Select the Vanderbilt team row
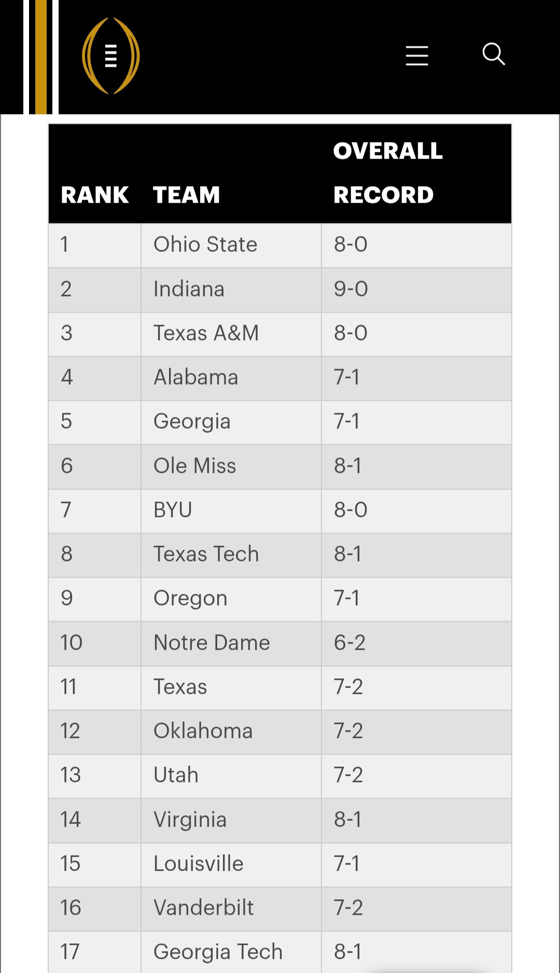560x973 pixels. coord(203,908)
